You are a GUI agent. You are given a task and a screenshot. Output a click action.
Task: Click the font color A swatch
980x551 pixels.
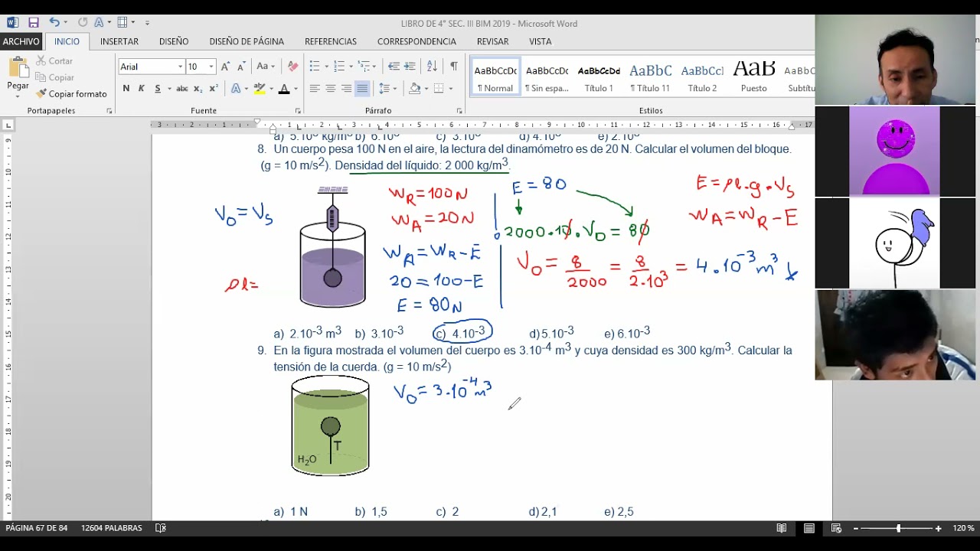(284, 89)
